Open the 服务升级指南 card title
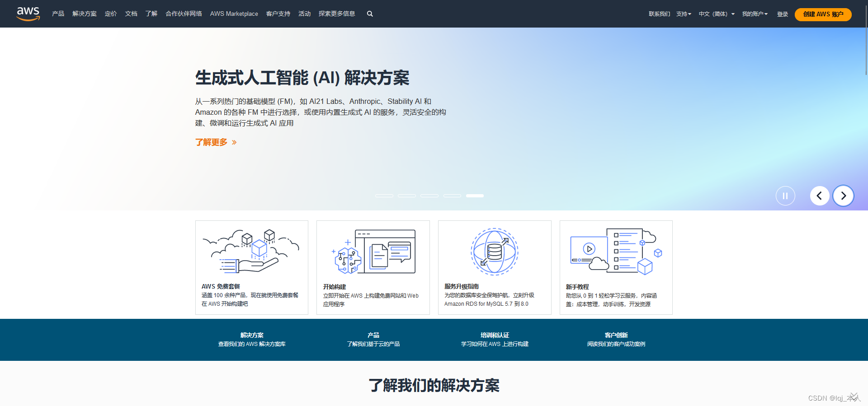 [x=462, y=286]
